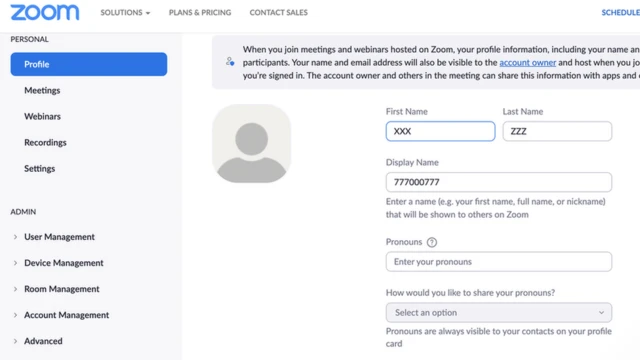
Task: Click the Zoom logo
Action: pos(45,13)
